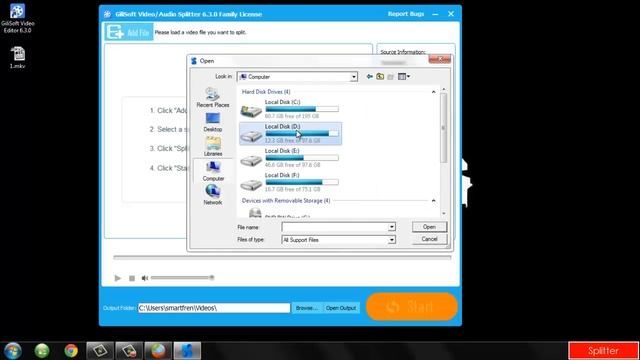The image size is (640, 360).
Task: Select Local Disk (E:) drive
Action: [290, 158]
